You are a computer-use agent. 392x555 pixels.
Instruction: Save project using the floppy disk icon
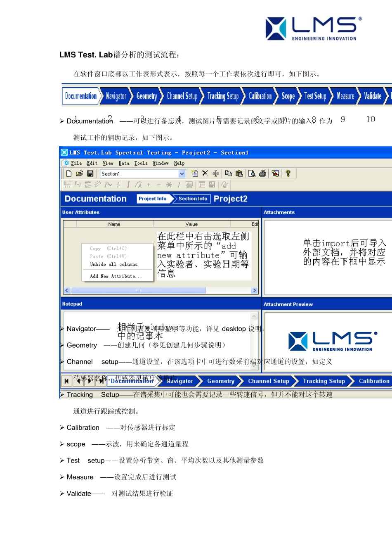coord(90,174)
